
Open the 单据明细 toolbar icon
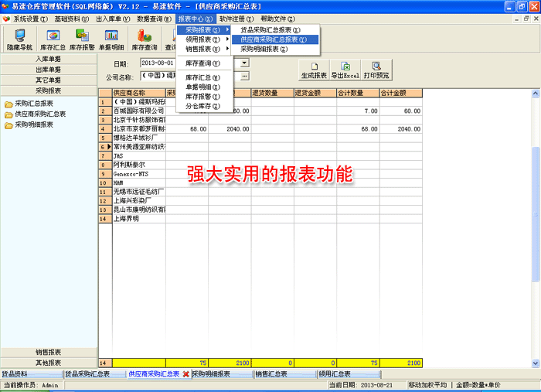coord(111,39)
